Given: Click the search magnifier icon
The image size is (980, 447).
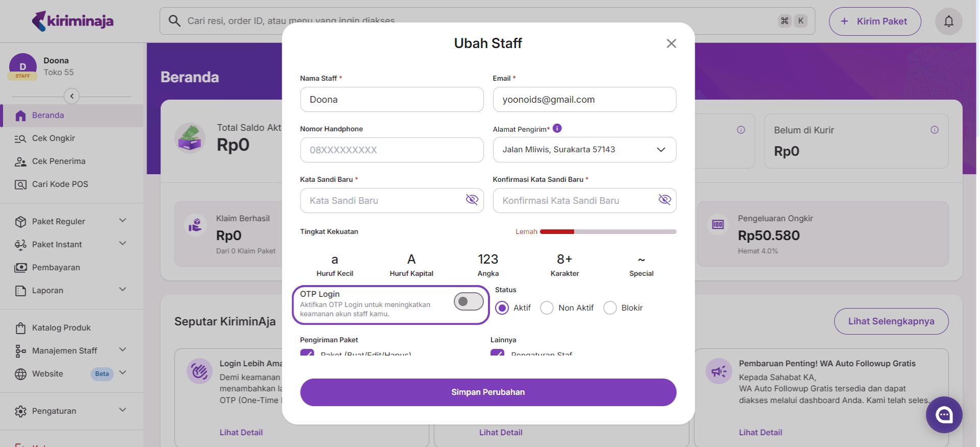Looking at the screenshot, I should [x=175, y=21].
